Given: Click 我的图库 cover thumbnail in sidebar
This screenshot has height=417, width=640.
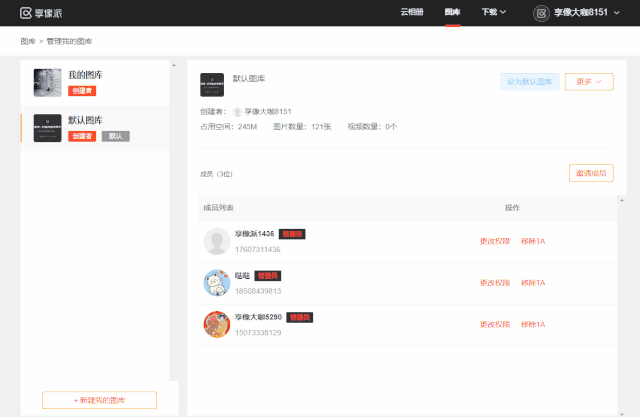Looking at the screenshot, I should (x=48, y=83).
